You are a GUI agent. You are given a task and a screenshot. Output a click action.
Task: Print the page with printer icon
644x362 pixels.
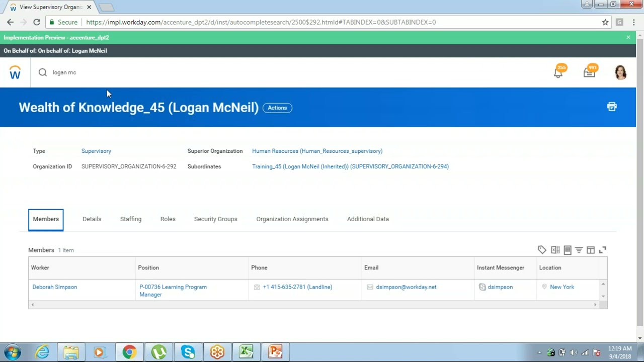(x=612, y=107)
